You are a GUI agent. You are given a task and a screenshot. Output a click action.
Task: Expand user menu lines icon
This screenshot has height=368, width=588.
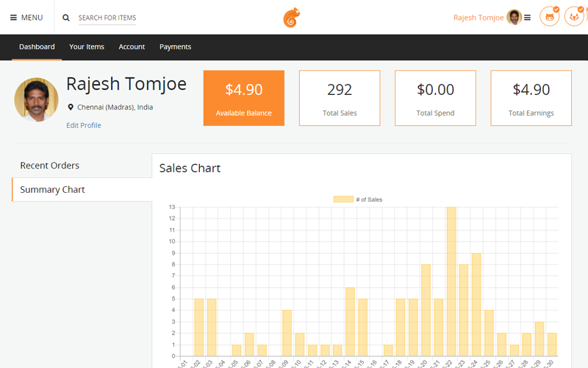click(527, 18)
